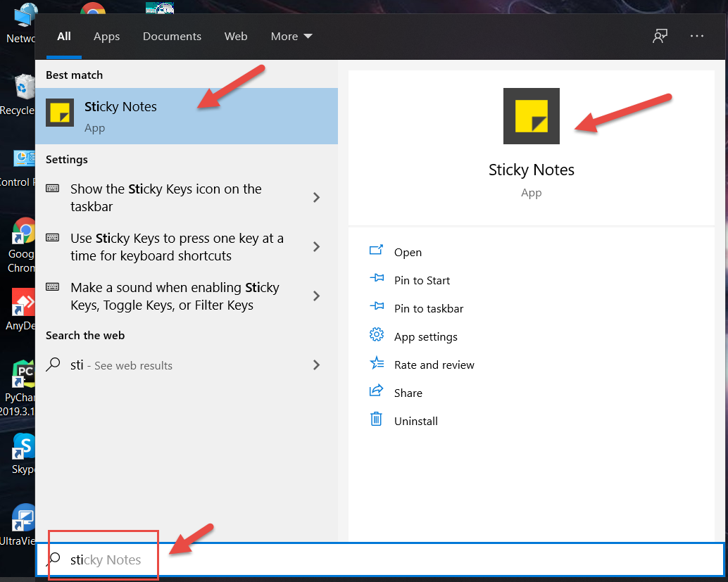Click the trash bin icon beside Uninstall
The width and height of the screenshot is (728, 582).
pos(376,419)
